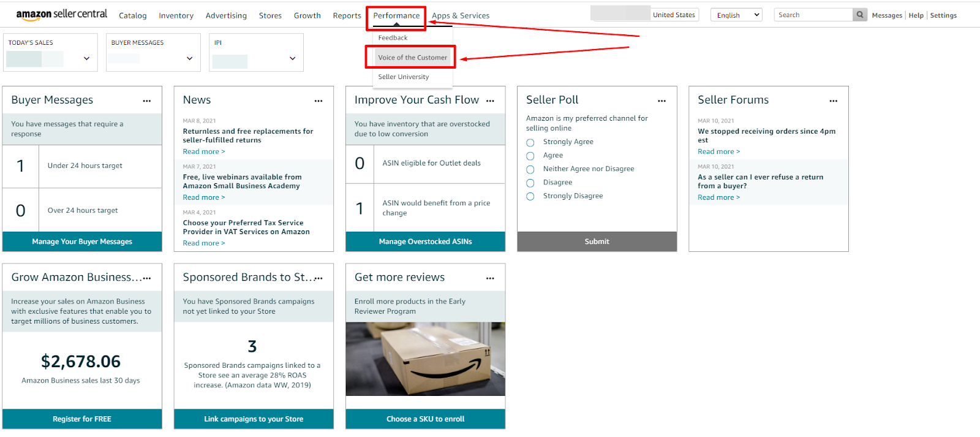
Task: Open the Stores menu
Action: [270, 15]
